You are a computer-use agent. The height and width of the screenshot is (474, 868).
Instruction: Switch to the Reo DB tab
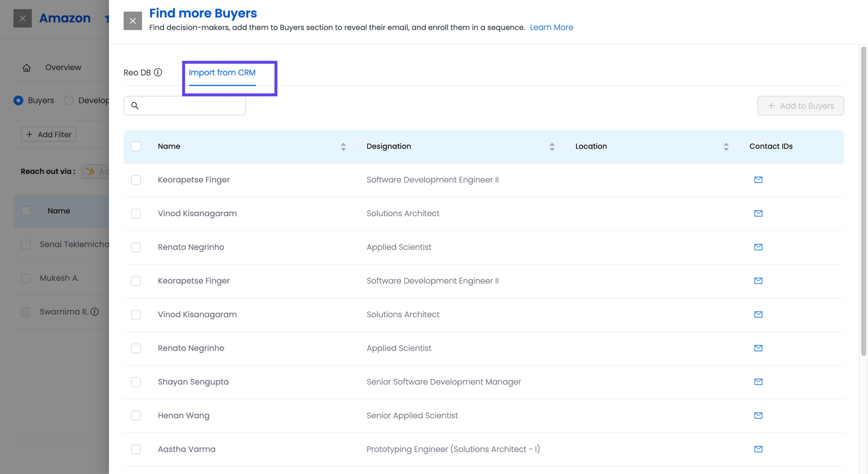pyautogui.click(x=137, y=73)
